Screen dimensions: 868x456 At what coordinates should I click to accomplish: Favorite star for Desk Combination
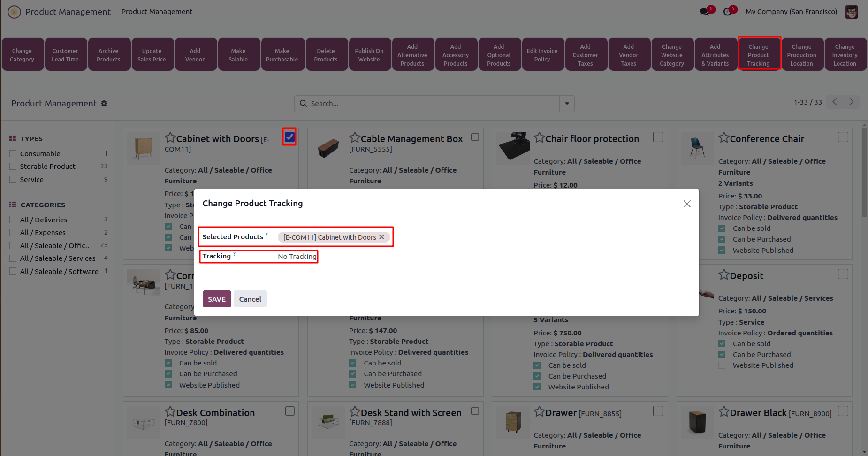click(x=170, y=411)
